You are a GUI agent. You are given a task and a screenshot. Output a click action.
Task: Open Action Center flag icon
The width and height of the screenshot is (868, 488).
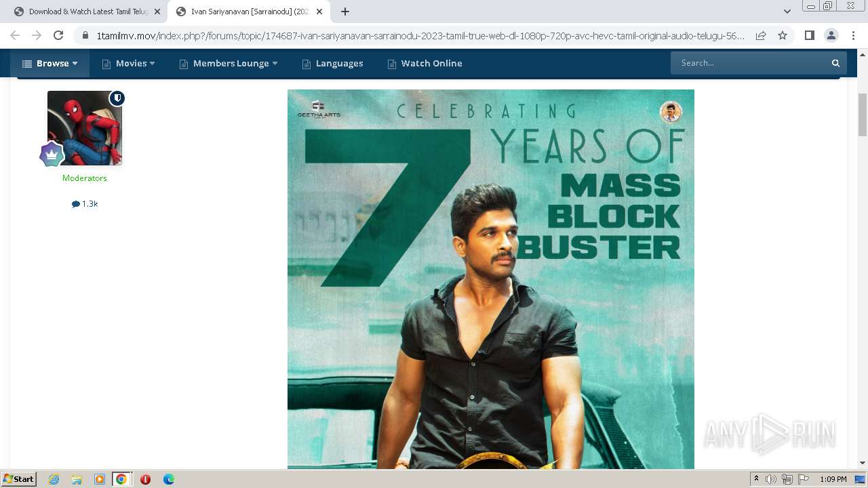point(804,479)
